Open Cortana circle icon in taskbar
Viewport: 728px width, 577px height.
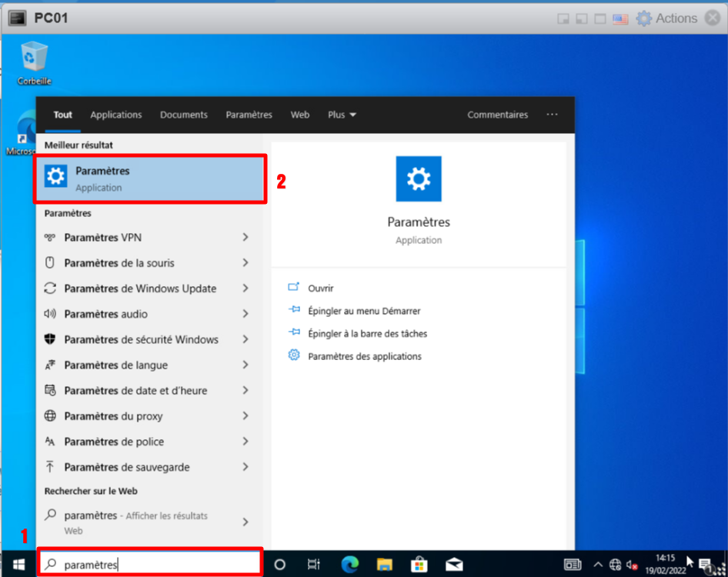point(279,564)
